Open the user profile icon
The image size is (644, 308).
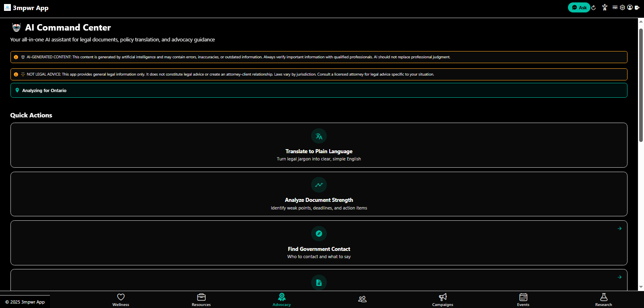pos(630,7)
